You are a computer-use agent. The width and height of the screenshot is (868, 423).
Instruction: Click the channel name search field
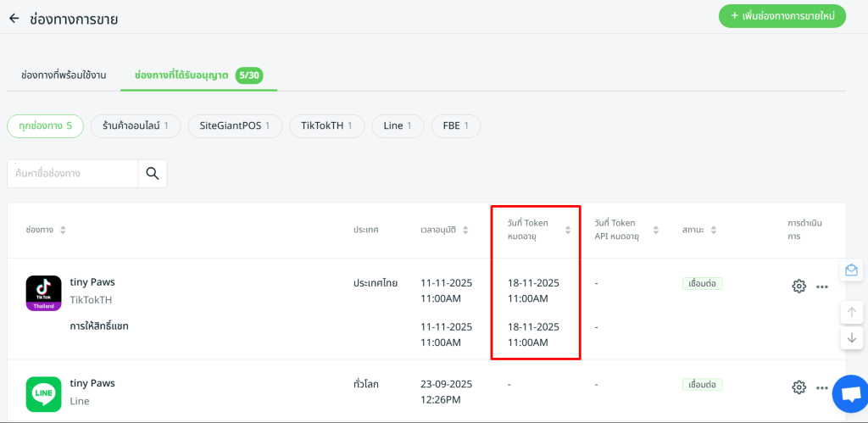coord(73,173)
